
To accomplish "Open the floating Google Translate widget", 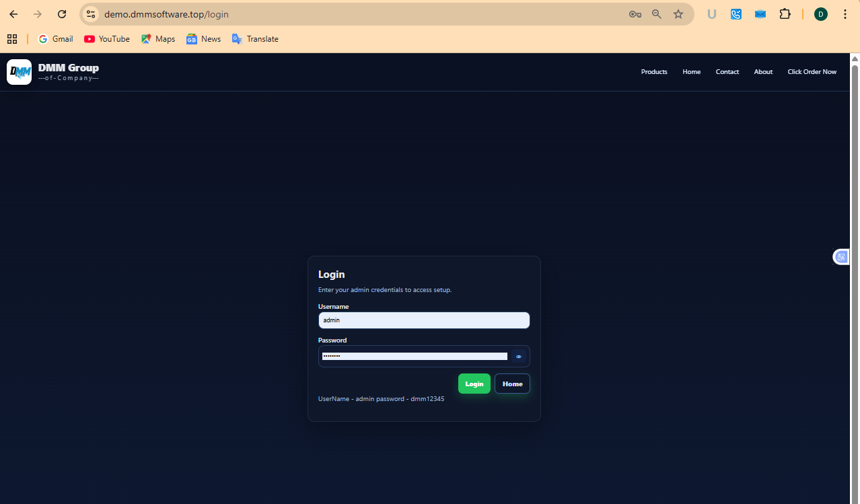I will [840, 256].
